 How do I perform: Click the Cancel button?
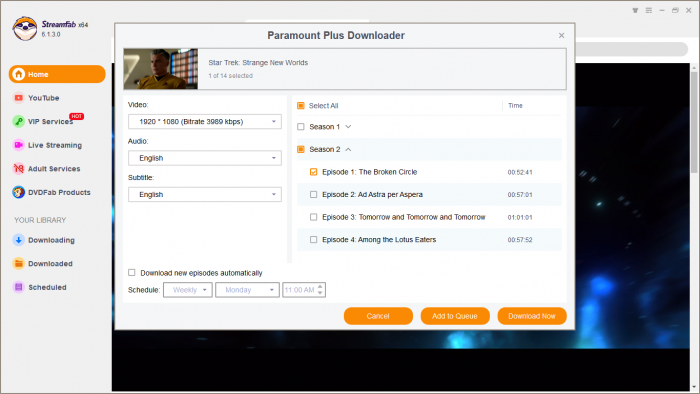[x=378, y=316]
